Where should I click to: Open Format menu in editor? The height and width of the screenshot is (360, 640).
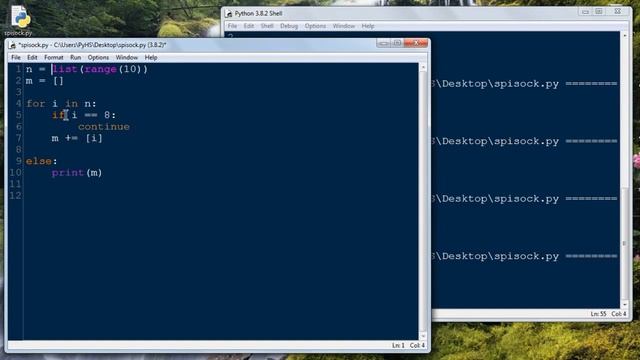(54, 58)
